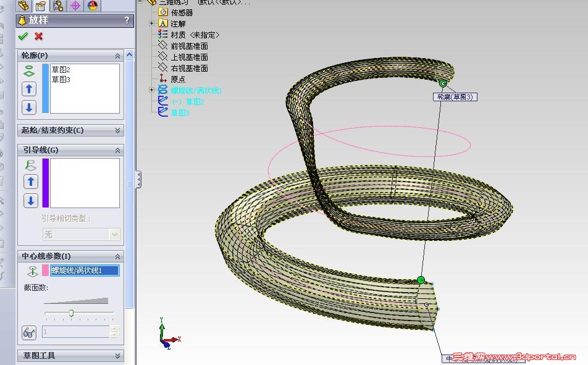Move profile up in 轮廓 list
Viewport: 588px width, 365px height.
[29, 90]
